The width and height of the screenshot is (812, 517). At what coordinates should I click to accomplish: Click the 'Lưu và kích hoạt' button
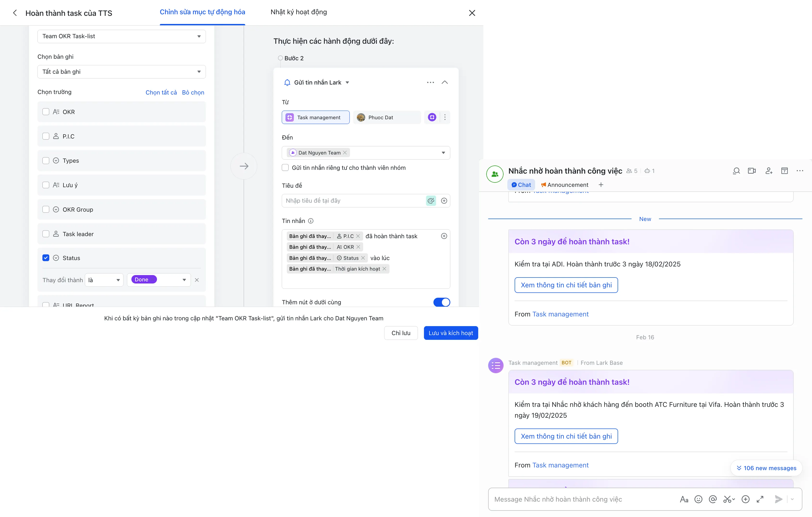(x=451, y=333)
